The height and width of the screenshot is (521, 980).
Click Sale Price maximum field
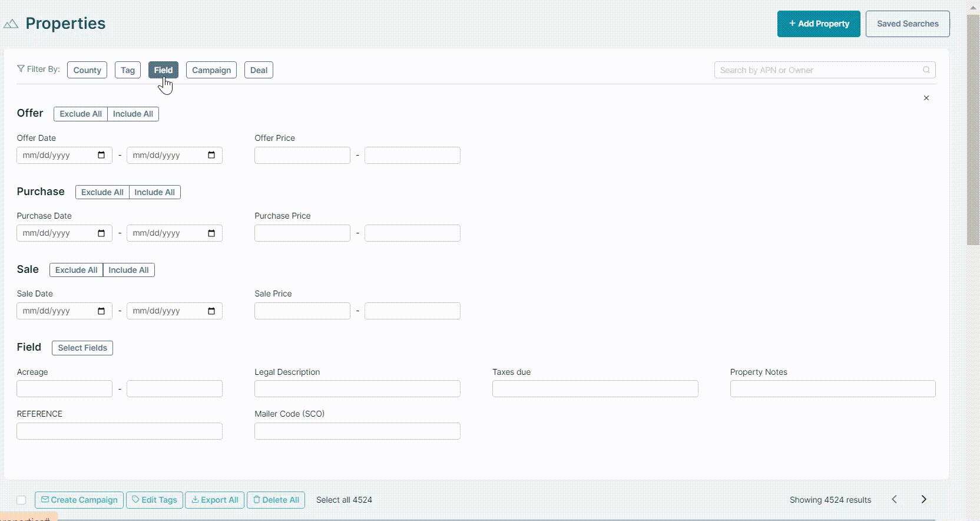[x=412, y=311]
